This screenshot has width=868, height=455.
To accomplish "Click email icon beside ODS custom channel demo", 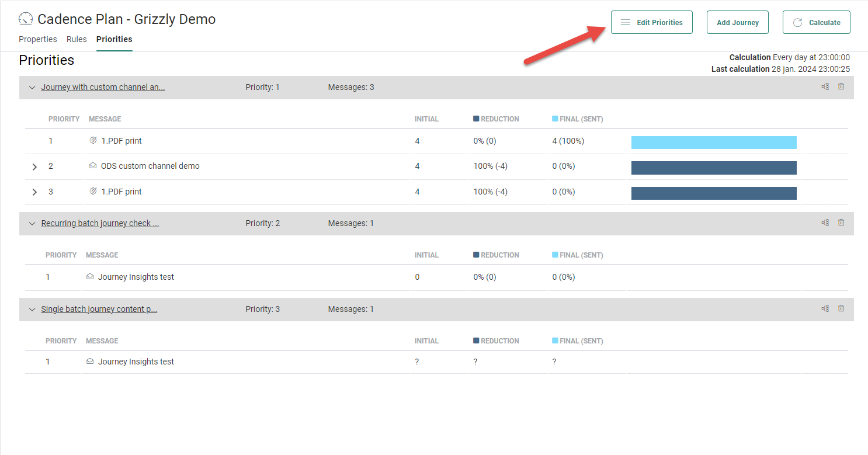I will [x=93, y=166].
